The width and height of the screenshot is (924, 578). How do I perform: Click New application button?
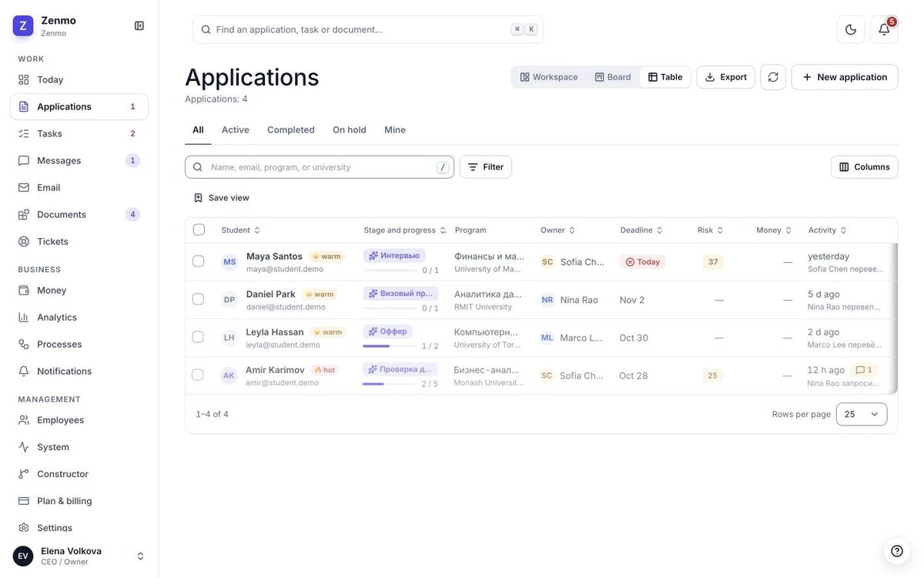845,77
